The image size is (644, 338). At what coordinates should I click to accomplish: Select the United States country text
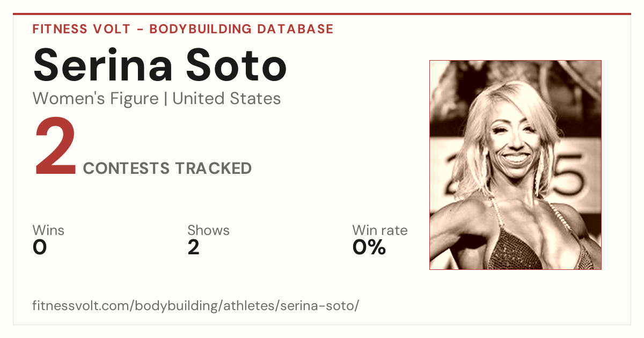click(x=226, y=99)
